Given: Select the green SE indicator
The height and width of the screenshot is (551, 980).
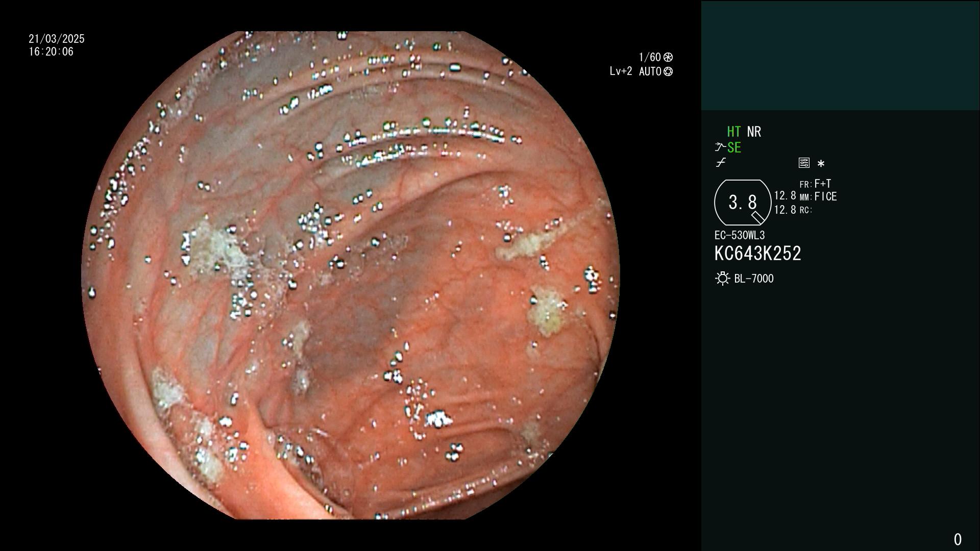Looking at the screenshot, I should click(734, 147).
